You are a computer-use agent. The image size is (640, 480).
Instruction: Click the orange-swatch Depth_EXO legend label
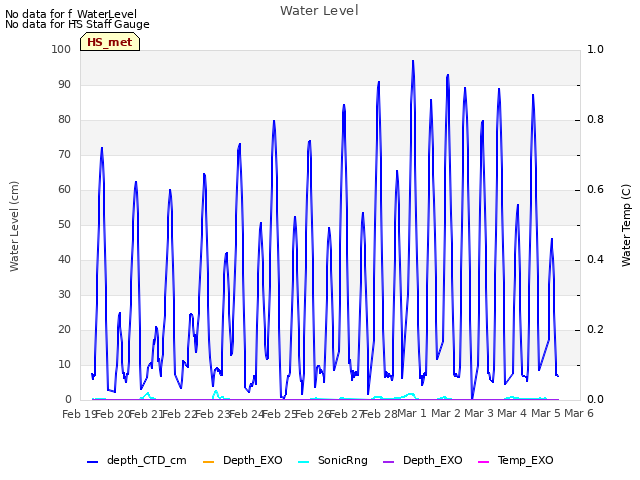[x=253, y=460]
